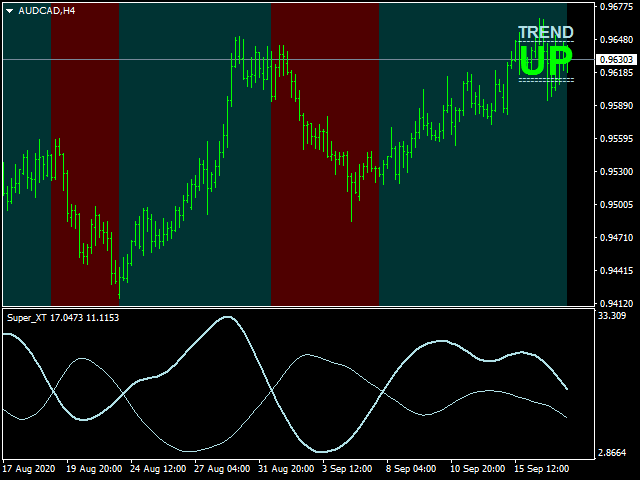Click the AUDCAD,H4 chart title

coord(46,10)
